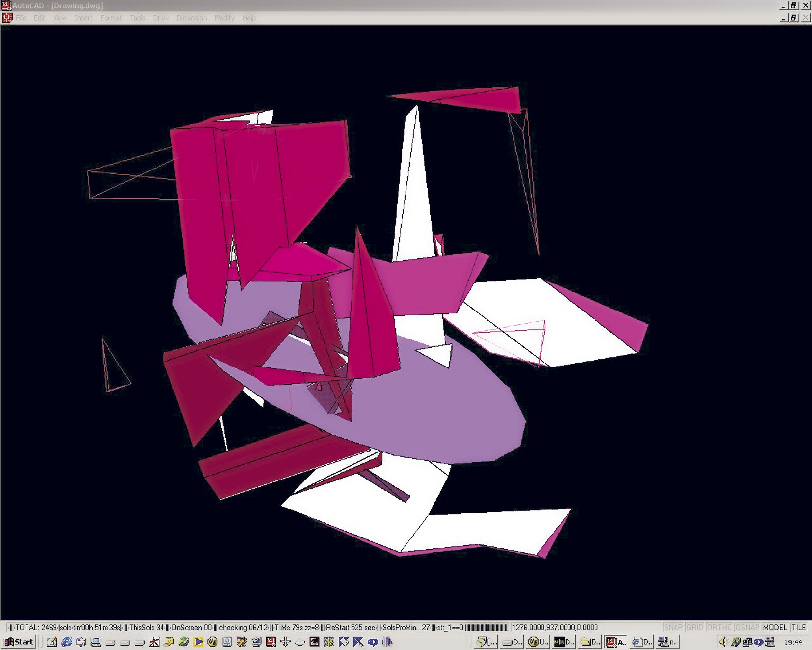
Task: Open My Computer quick launch icon
Action: click(96, 642)
